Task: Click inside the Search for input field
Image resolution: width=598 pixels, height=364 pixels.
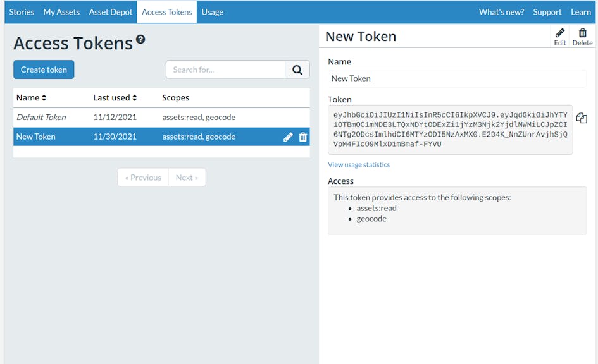Action: pos(225,70)
